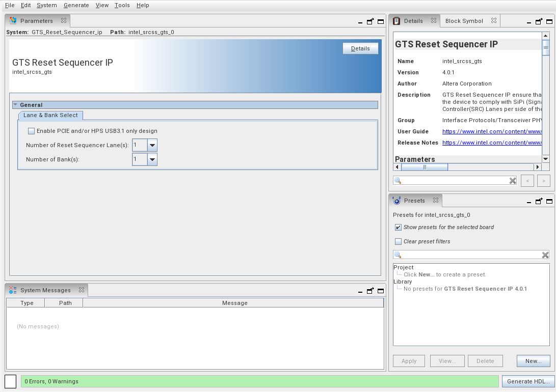Clear the Presets search field
Screen dimensions: 556x392
click(545, 255)
